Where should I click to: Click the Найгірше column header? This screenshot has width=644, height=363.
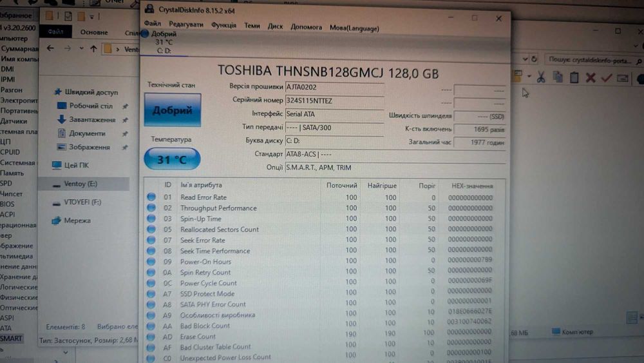(x=382, y=186)
